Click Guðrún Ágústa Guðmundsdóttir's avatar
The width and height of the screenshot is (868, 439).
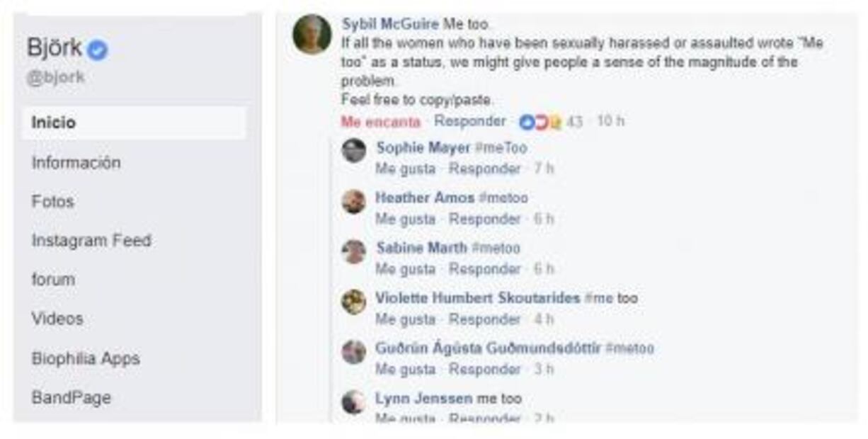tap(354, 352)
